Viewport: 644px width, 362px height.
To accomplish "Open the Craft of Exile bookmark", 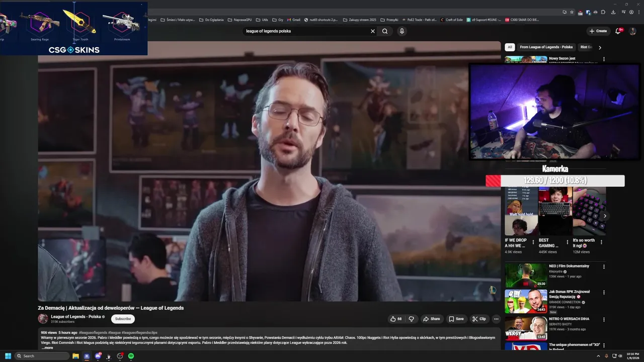I will tap(452, 20).
